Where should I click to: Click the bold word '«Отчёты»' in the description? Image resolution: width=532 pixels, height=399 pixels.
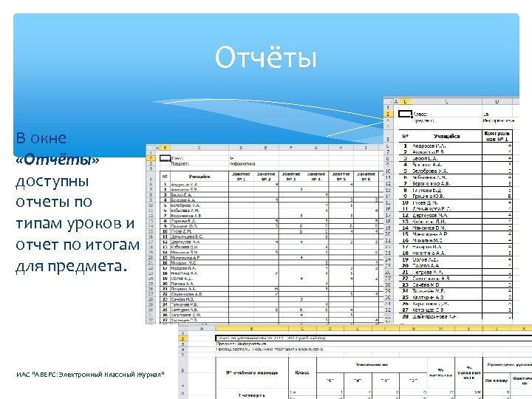click(58, 160)
